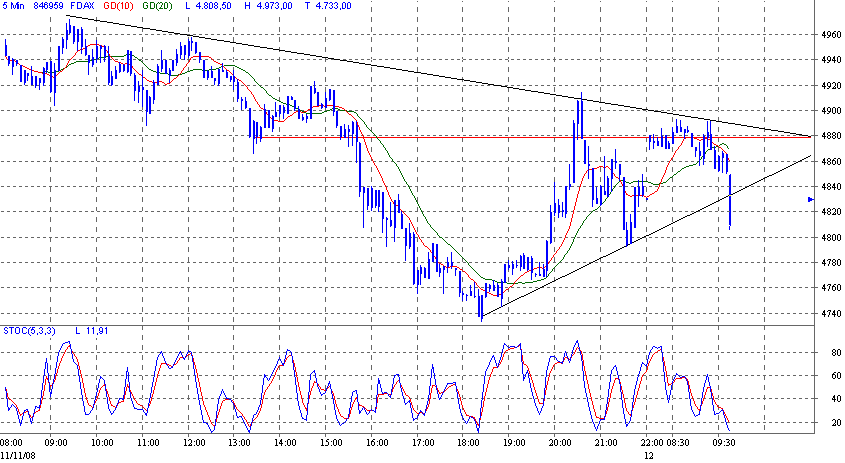The height and width of the screenshot is (463, 845).
Task: Click the stochastic scale label 80
Action: 836,353
